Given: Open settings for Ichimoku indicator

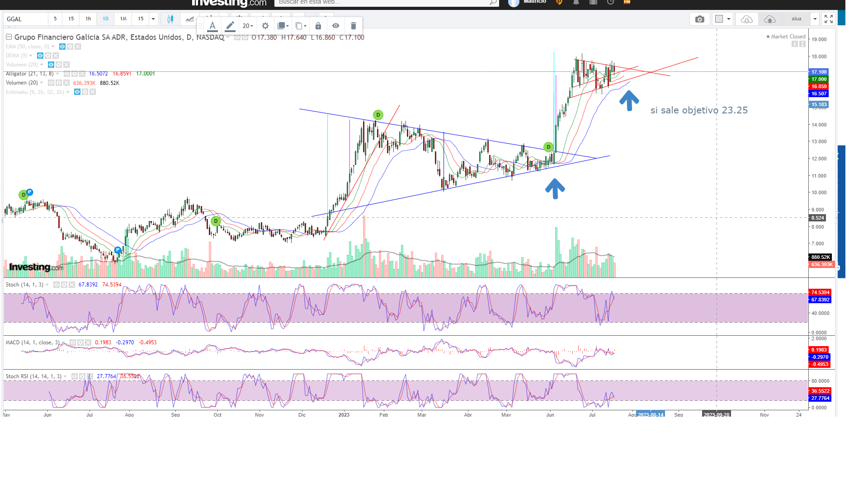Looking at the screenshot, I should (x=85, y=92).
